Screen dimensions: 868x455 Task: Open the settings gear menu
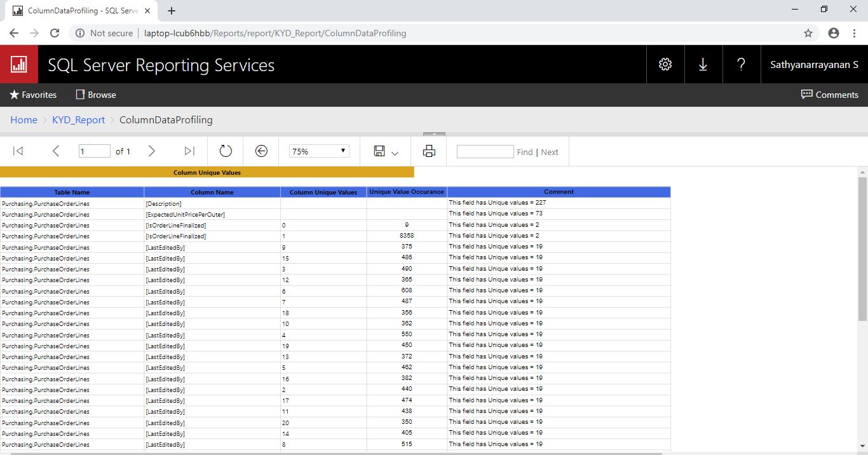[665, 64]
